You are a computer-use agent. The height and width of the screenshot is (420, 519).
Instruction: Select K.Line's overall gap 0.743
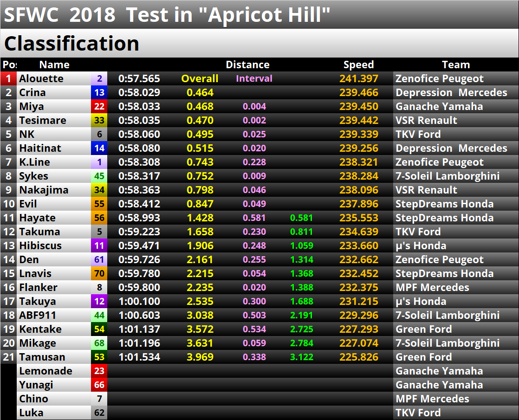coord(200,162)
